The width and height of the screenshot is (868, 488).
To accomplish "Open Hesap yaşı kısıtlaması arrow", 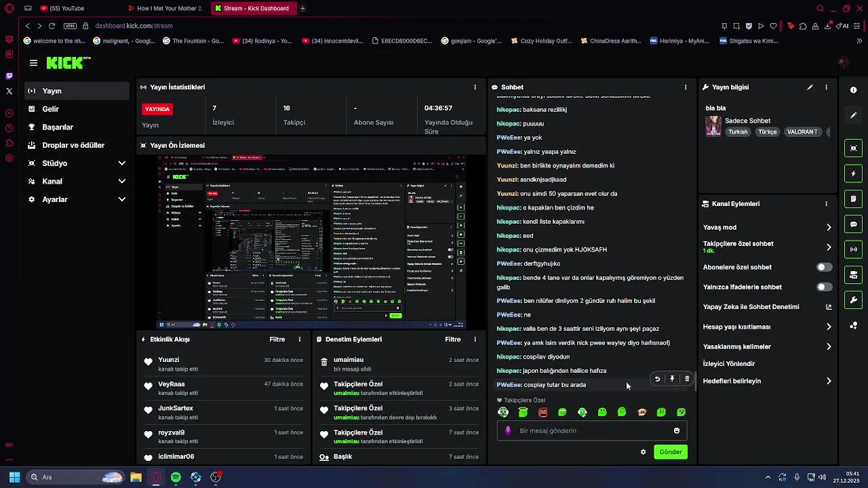I will pyautogui.click(x=829, y=327).
